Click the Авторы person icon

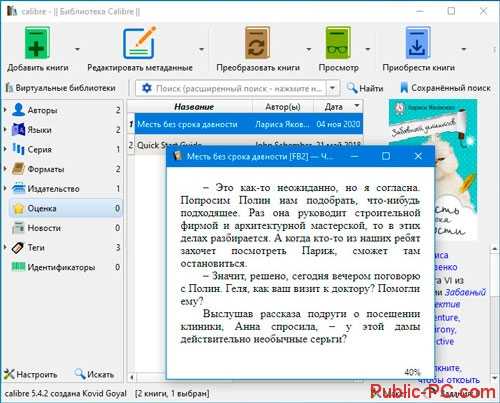point(18,110)
